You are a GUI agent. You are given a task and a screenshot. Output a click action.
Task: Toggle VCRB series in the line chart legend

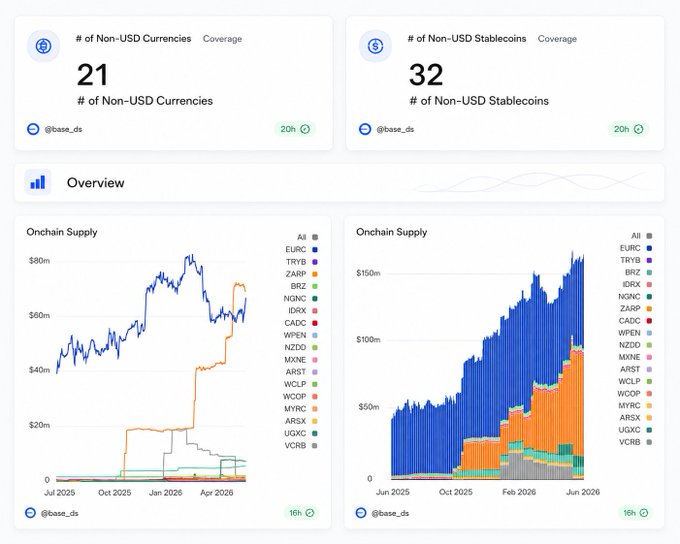pos(301,446)
